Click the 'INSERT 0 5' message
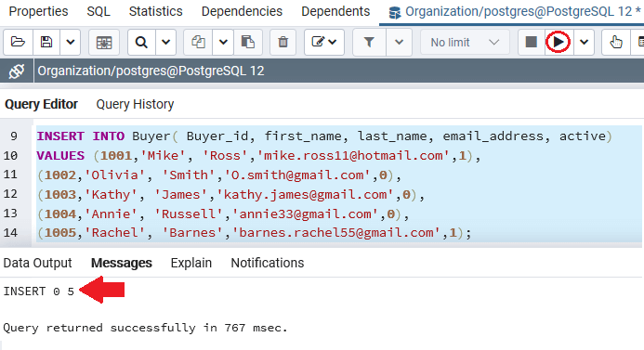The width and height of the screenshot is (644, 350). [x=39, y=292]
